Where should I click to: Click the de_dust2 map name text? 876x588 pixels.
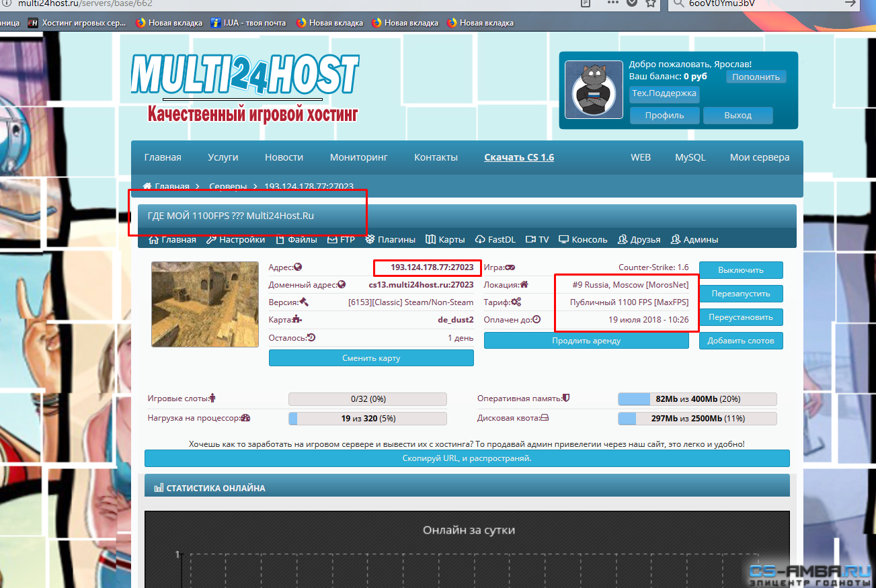[455, 320]
